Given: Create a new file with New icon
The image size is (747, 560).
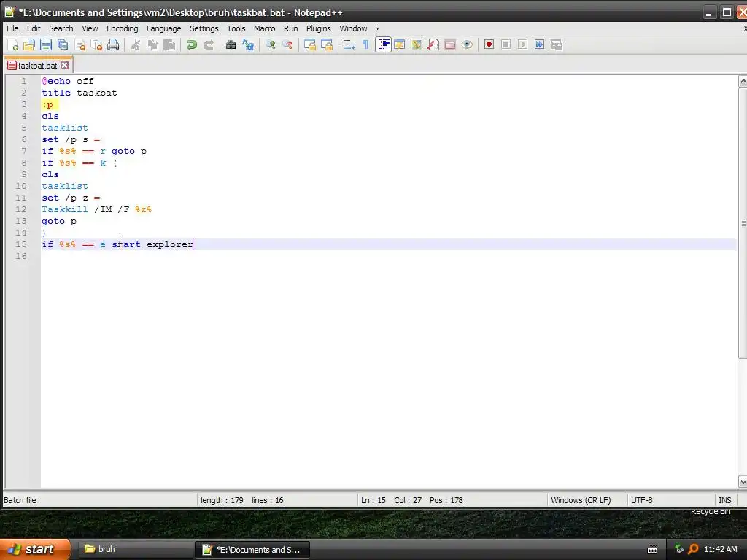Looking at the screenshot, I should point(13,44).
